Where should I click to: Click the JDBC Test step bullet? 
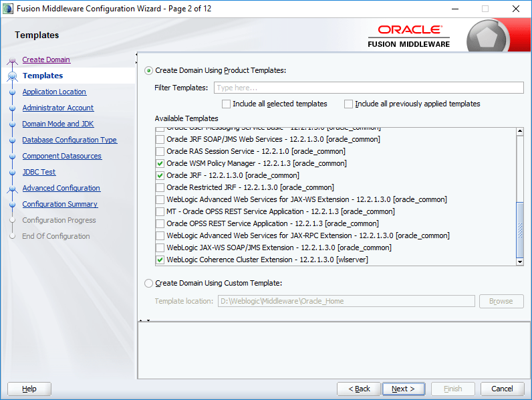click(13, 172)
